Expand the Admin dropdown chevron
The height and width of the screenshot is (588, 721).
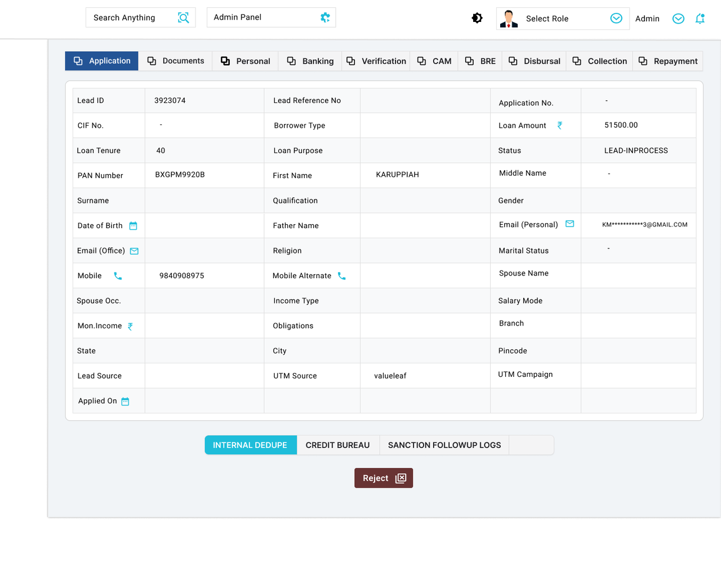point(678,19)
